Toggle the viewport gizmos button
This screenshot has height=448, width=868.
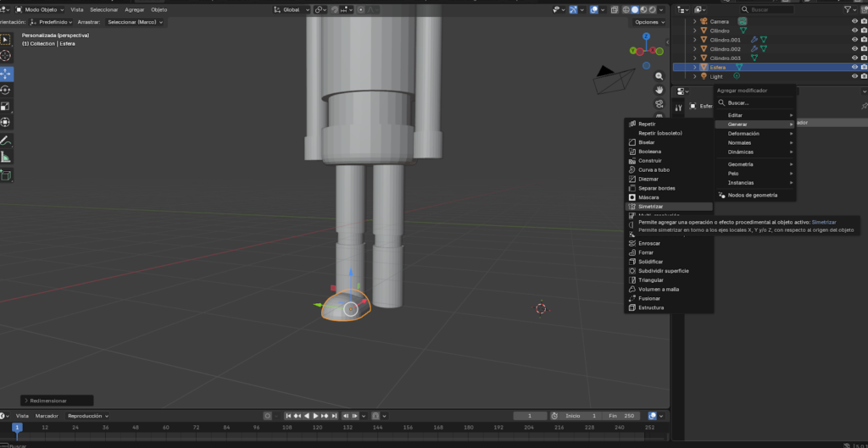point(574,10)
